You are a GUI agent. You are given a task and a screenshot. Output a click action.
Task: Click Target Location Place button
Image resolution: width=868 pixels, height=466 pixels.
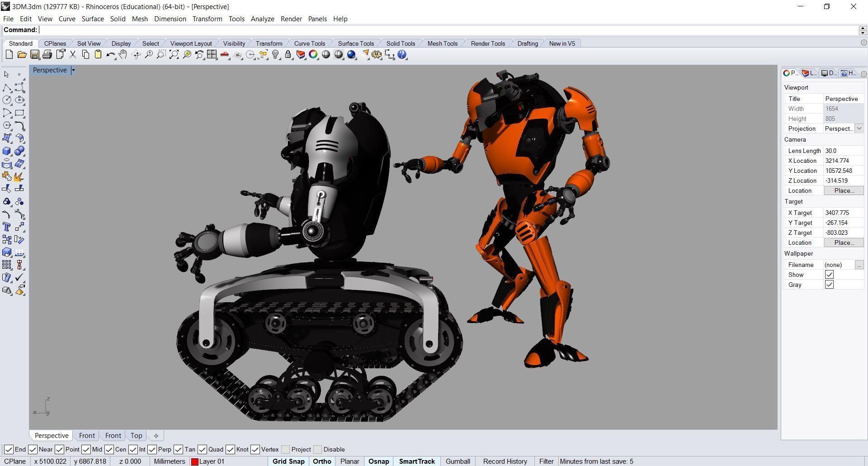click(x=844, y=243)
